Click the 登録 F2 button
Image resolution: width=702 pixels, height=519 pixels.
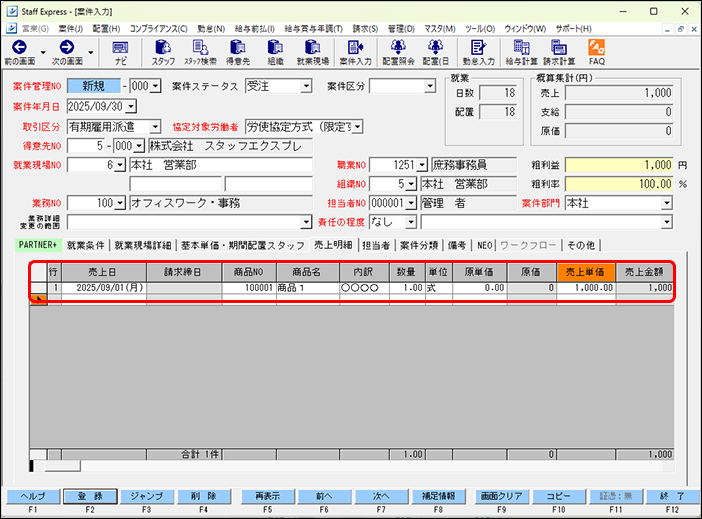coord(90,496)
